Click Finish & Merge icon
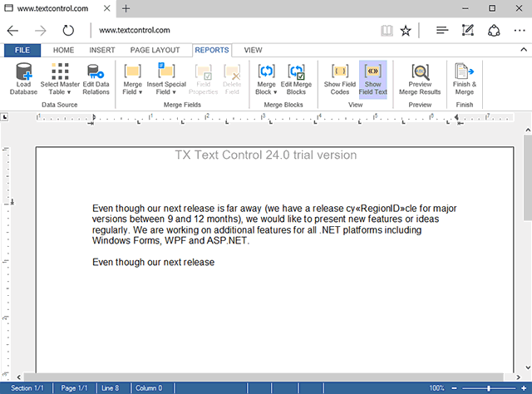This screenshot has height=394, width=532. tap(465, 80)
